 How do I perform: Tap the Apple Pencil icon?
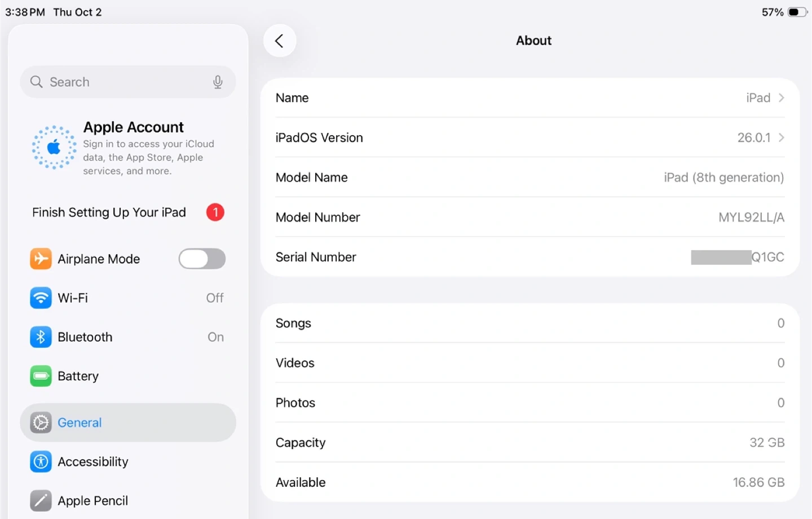coord(41,500)
